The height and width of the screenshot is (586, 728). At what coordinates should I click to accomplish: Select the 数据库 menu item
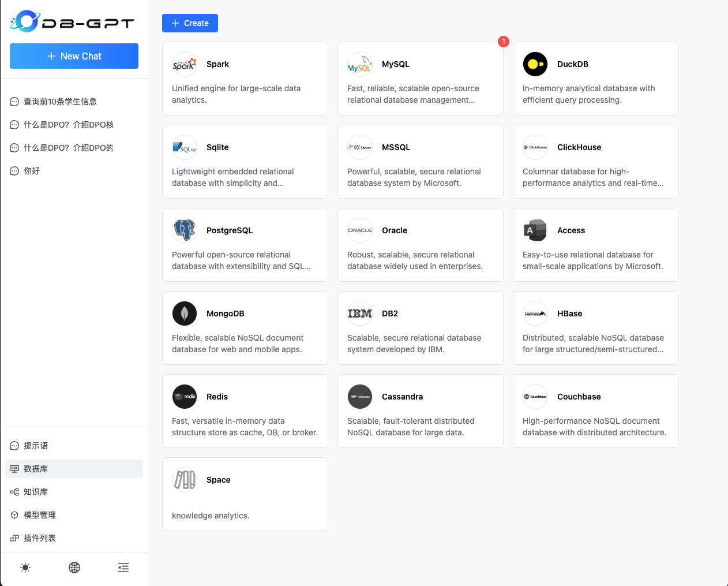[74, 469]
